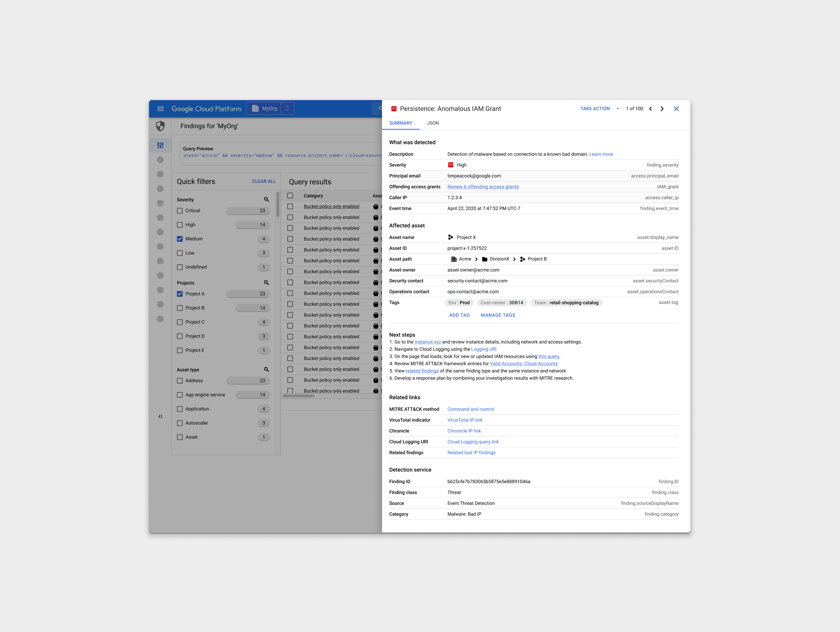Click the quick filters vertical scrollbar
This screenshot has width=840, height=632.
click(x=277, y=204)
